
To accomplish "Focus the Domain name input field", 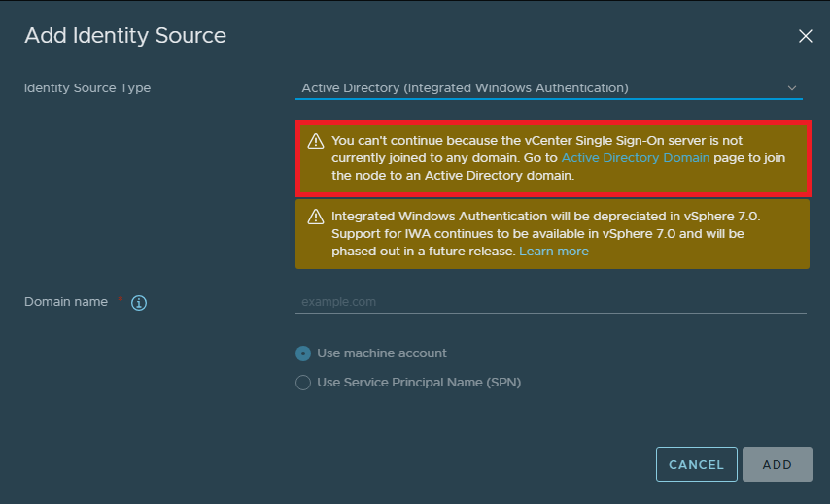I will (x=551, y=302).
